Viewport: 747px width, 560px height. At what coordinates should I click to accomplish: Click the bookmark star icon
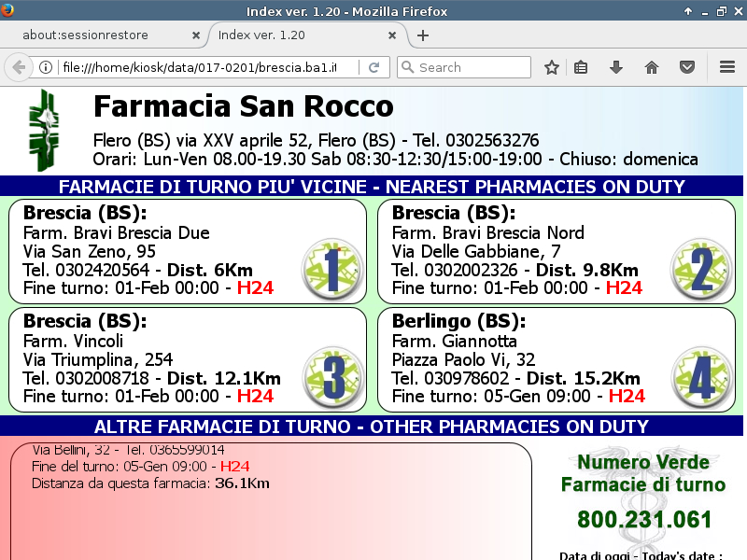tap(552, 67)
